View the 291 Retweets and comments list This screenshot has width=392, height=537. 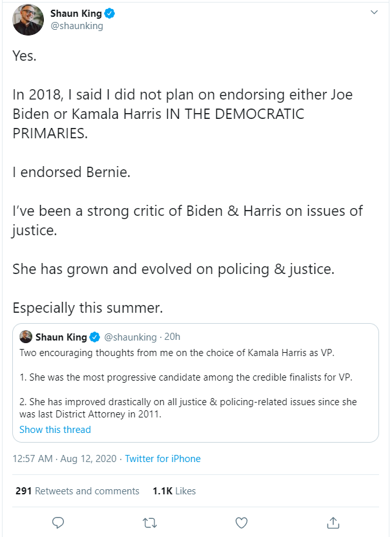click(x=77, y=491)
